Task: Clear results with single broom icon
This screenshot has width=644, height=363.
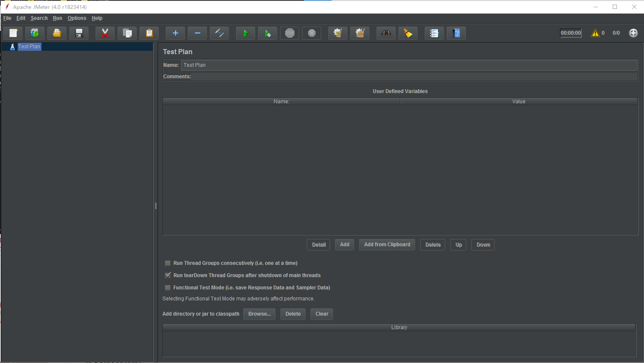Action: [x=338, y=33]
